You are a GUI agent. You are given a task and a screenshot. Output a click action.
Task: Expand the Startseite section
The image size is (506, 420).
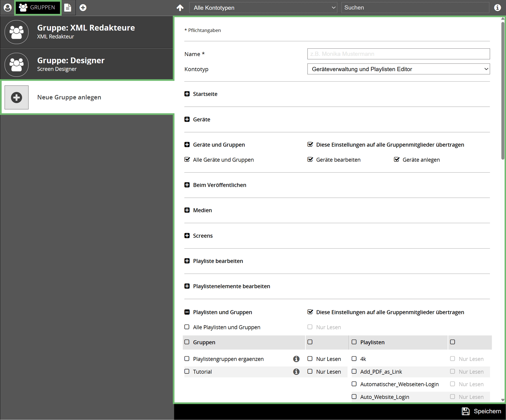[187, 94]
